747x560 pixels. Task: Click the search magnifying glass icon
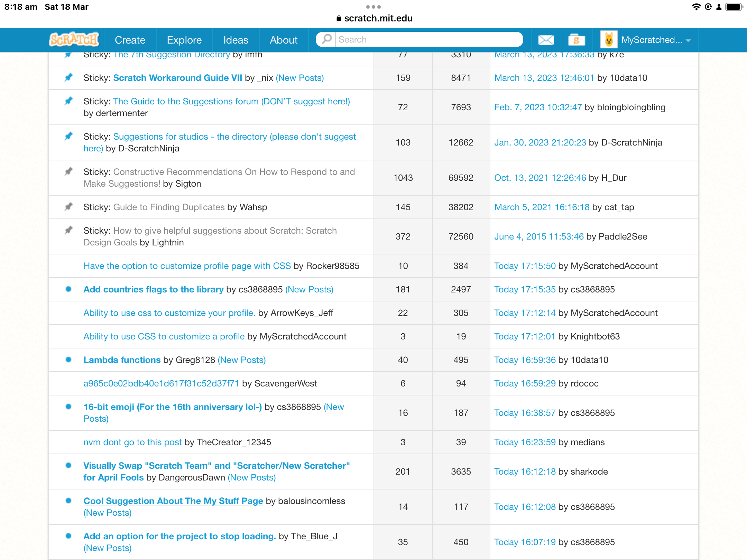326,39
